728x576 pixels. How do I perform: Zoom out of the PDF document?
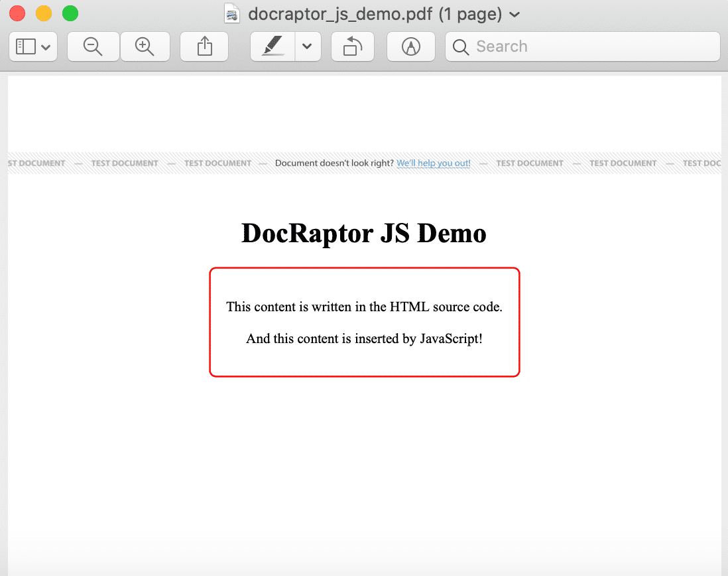[x=93, y=46]
